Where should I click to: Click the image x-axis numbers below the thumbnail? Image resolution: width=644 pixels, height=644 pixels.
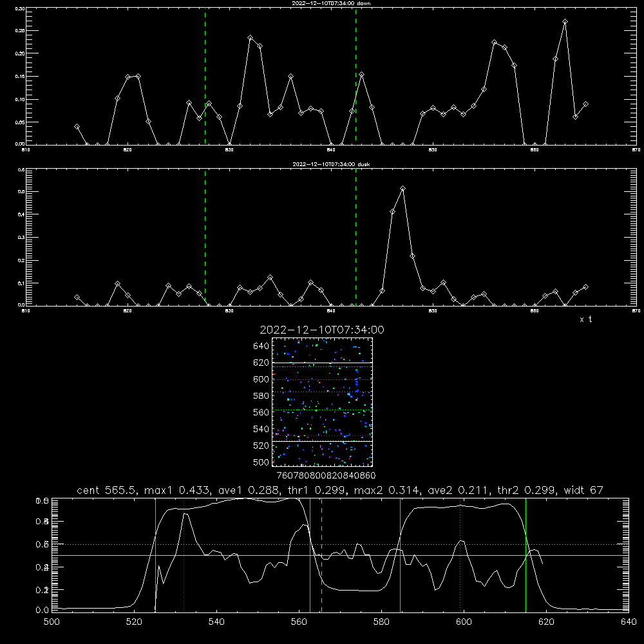click(326, 475)
